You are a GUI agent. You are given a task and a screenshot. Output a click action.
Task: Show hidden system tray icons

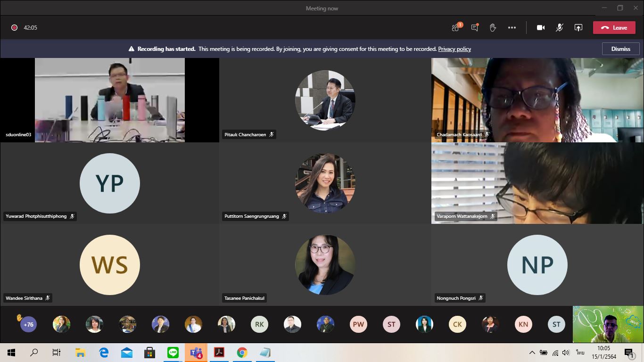pos(532,353)
